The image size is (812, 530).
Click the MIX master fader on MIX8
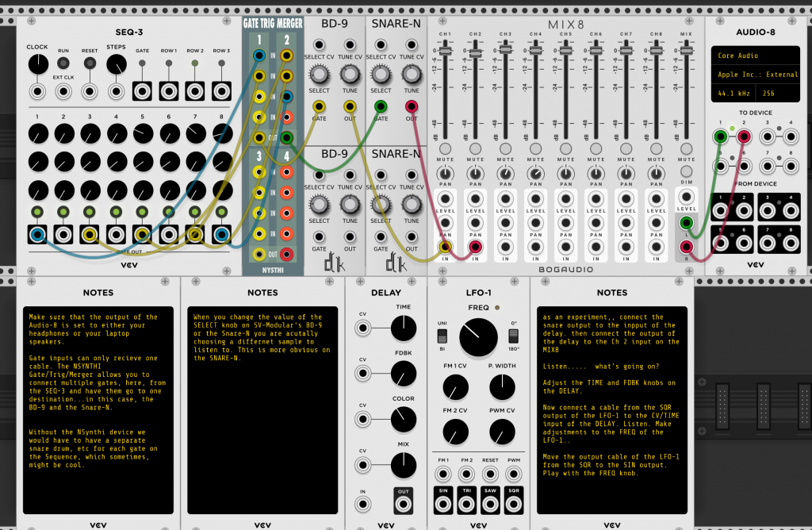point(686,50)
